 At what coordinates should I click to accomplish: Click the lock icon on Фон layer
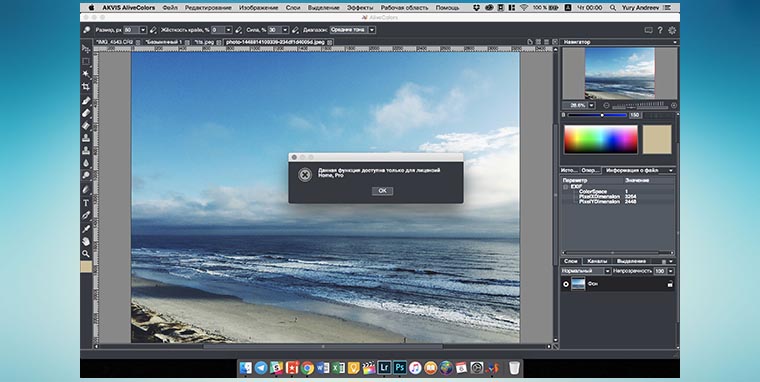[x=669, y=285]
